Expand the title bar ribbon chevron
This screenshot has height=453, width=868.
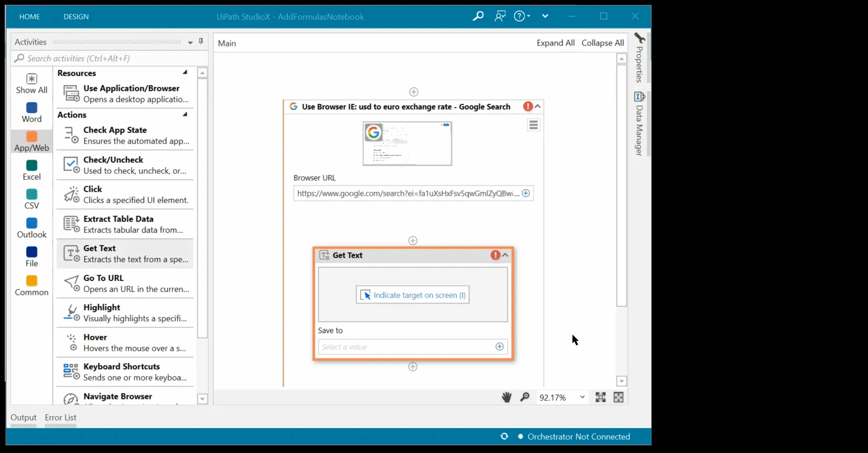point(545,16)
